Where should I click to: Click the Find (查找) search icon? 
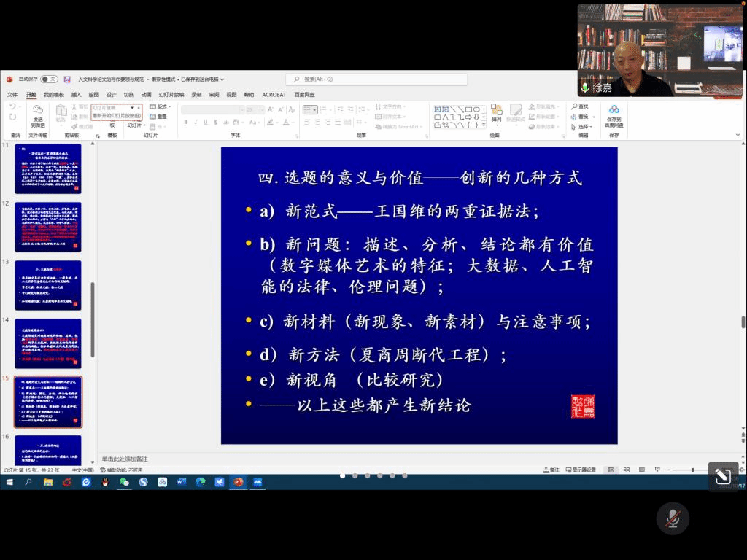click(x=580, y=106)
